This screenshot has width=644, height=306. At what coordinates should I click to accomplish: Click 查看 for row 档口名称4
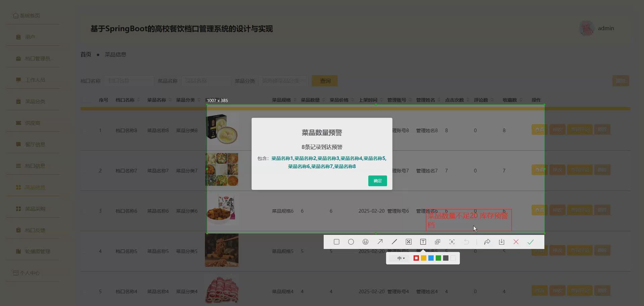click(x=540, y=291)
